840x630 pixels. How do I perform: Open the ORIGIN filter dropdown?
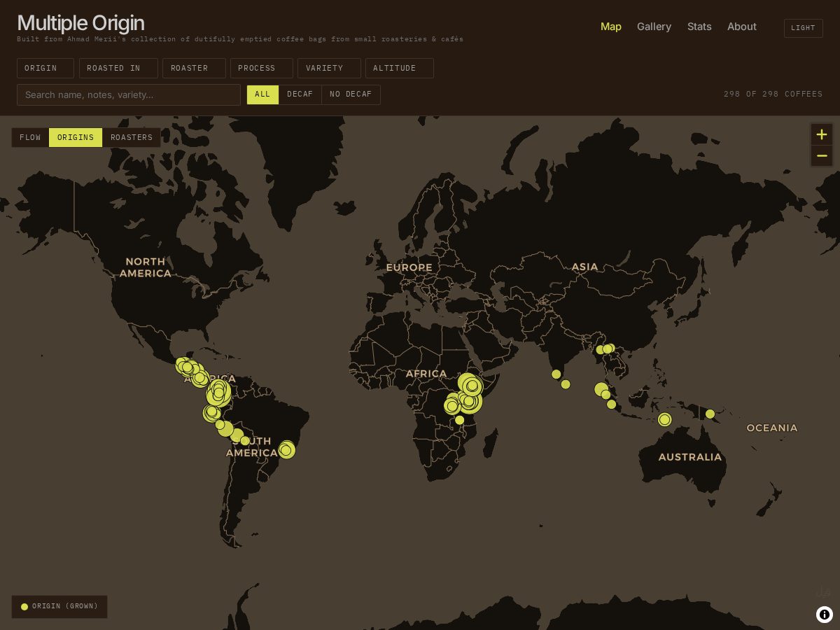click(45, 68)
